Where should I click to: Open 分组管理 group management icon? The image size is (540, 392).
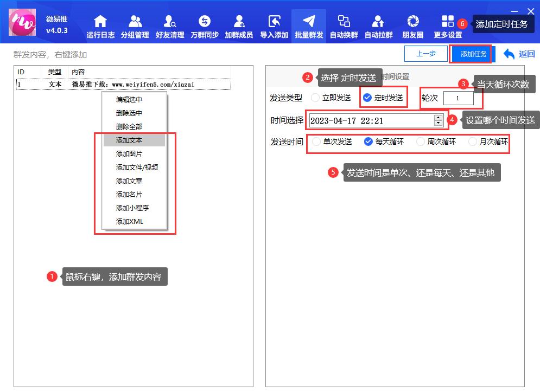pyautogui.click(x=135, y=22)
